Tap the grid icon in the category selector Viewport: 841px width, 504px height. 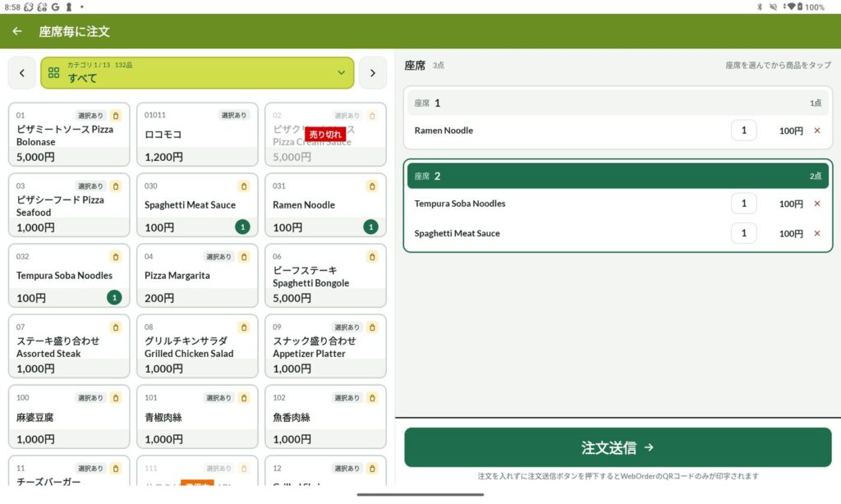point(53,73)
